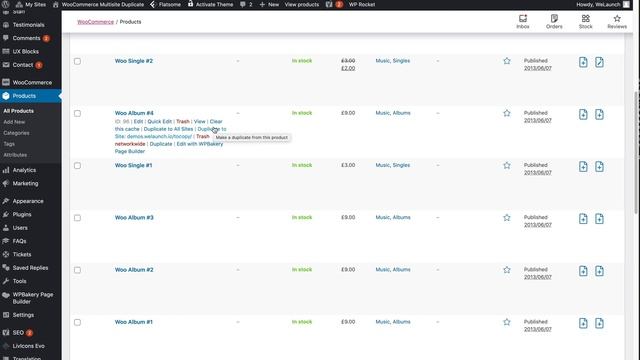
Task: Click the Marketing megaphone sidebar icon
Action: pyautogui.click(x=6, y=184)
